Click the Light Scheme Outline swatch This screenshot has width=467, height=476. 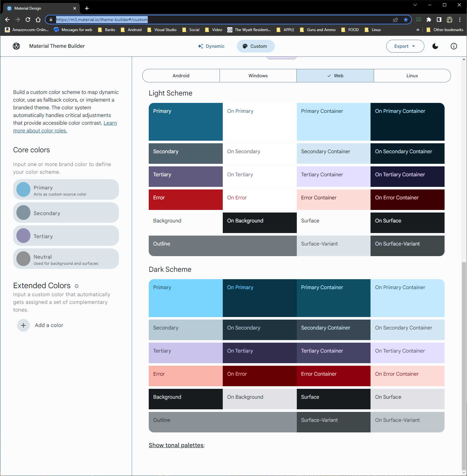(x=223, y=246)
